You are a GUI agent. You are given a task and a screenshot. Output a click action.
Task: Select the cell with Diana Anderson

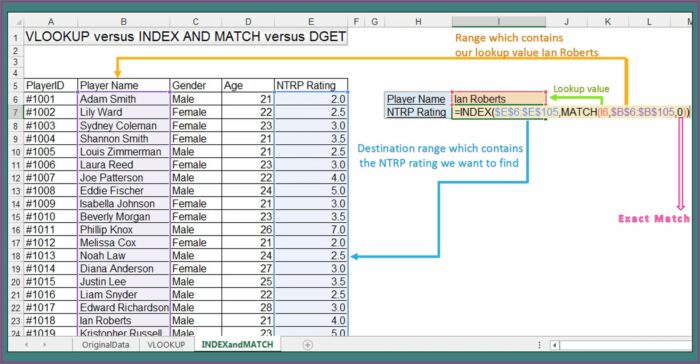[x=124, y=268]
